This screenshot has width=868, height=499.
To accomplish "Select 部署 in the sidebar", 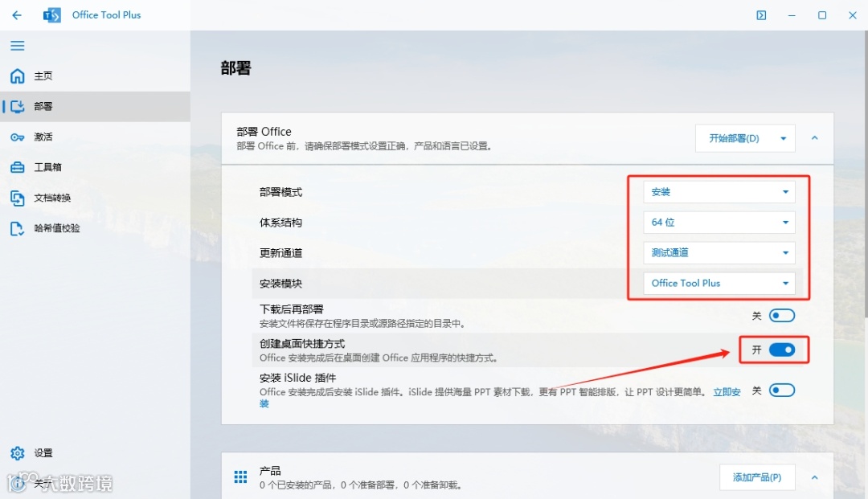I will coord(95,106).
